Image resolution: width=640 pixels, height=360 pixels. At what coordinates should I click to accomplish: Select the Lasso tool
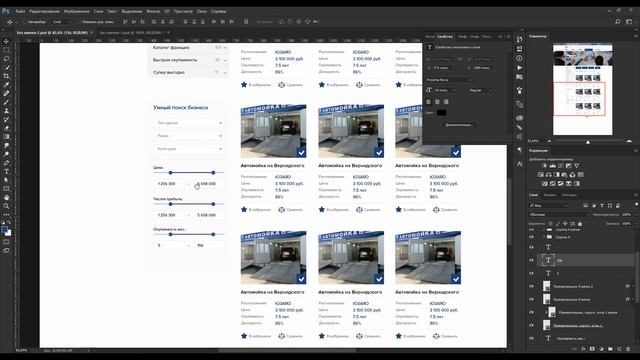pyautogui.click(x=6, y=59)
